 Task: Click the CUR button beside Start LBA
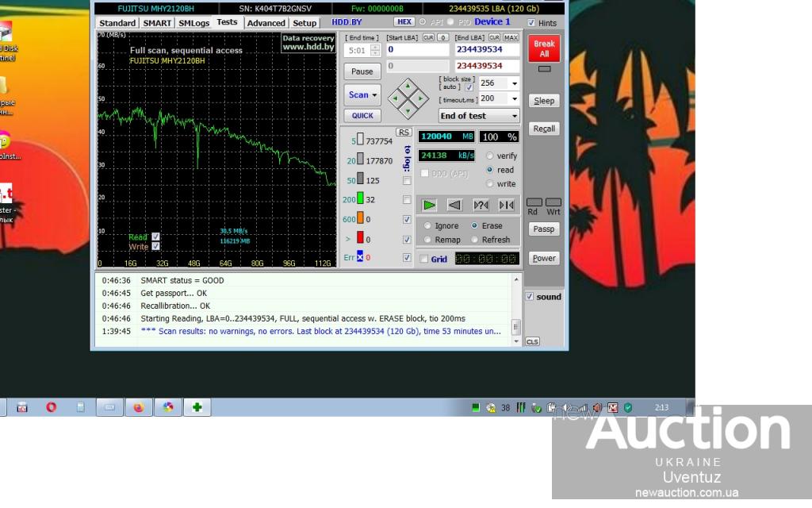click(x=428, y=37)
